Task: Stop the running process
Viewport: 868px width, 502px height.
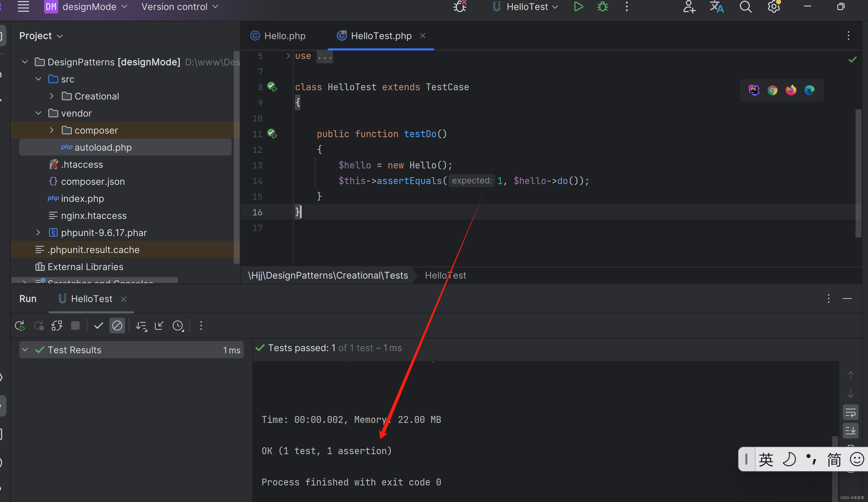Action: coord(75,326)
